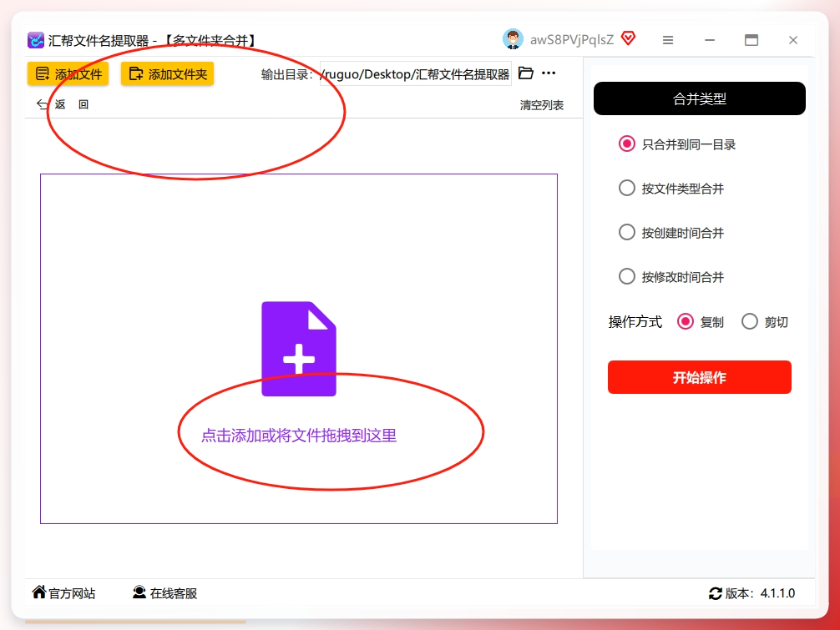This screenshot has width=840, height=630.
Task: Open 在线客服 support link
Action: click(165, 593)
